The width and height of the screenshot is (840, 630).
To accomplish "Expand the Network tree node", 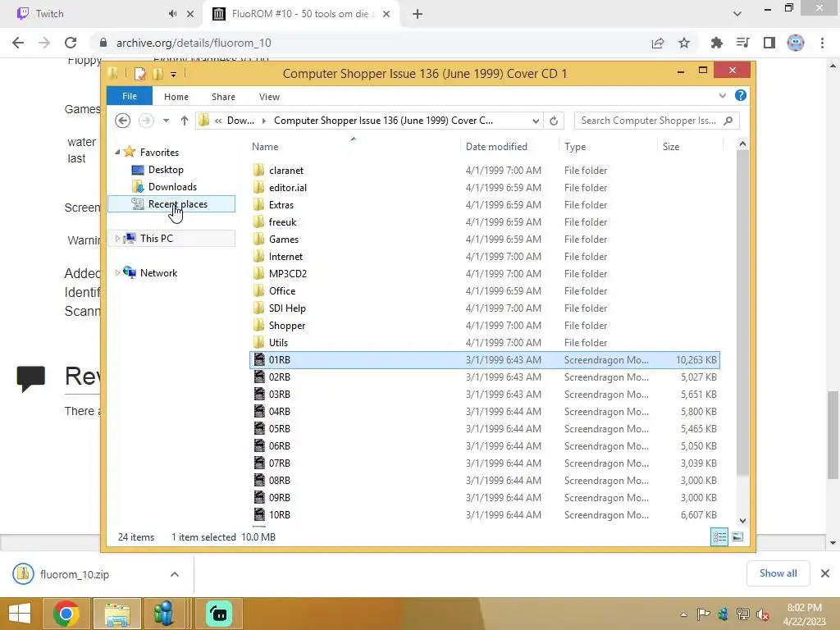I will pyautogui.click(x=117, y=272).
